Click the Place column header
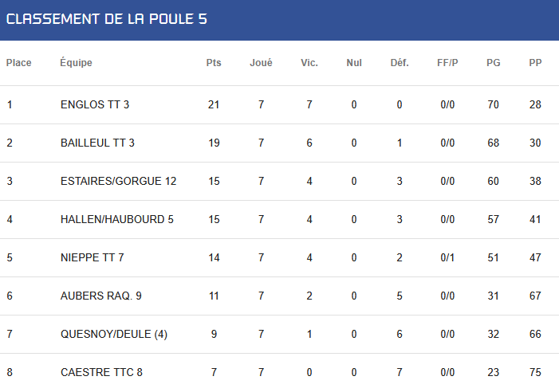This screenshot has height=392, width=559. (x=19, y=63)
